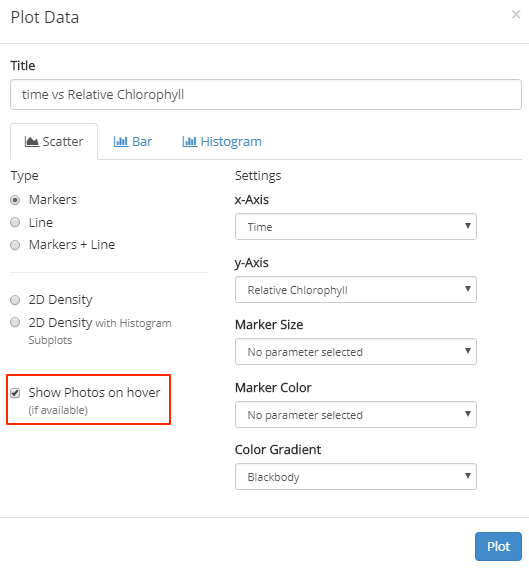This screenshot has height=573, width=529.
Task: Uncheck Show Photos on hover
Action: (15, 393)
